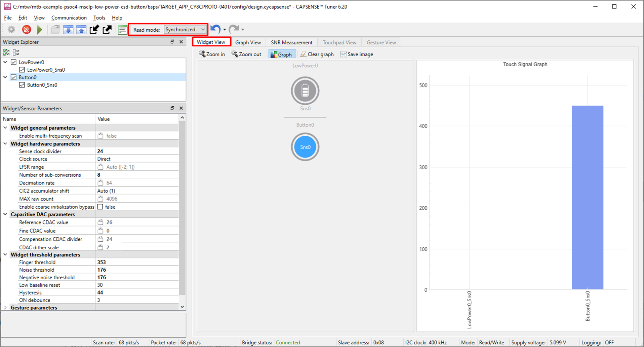
Task: Click the greyed Open folder toolbar icon
Action: point(55,30)
